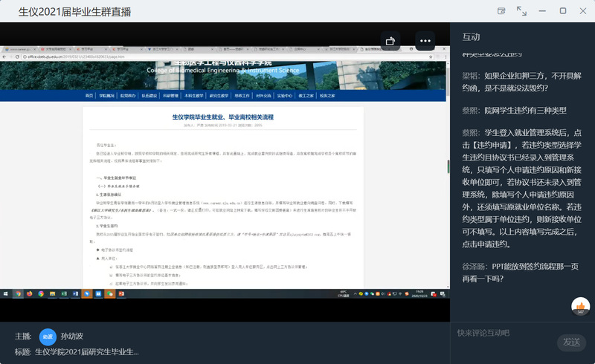595x364 pixels.
Task: Minimize the livestream window
Action: pos(542,11)
